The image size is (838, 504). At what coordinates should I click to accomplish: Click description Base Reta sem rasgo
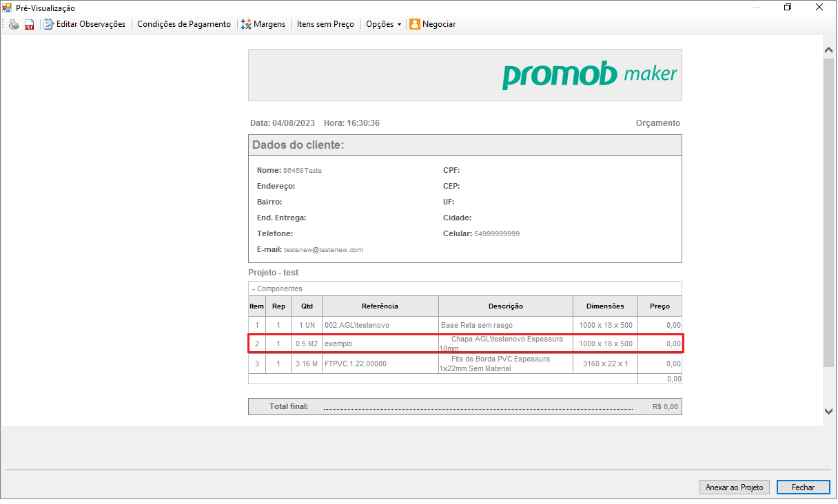(x=477, y=325)
